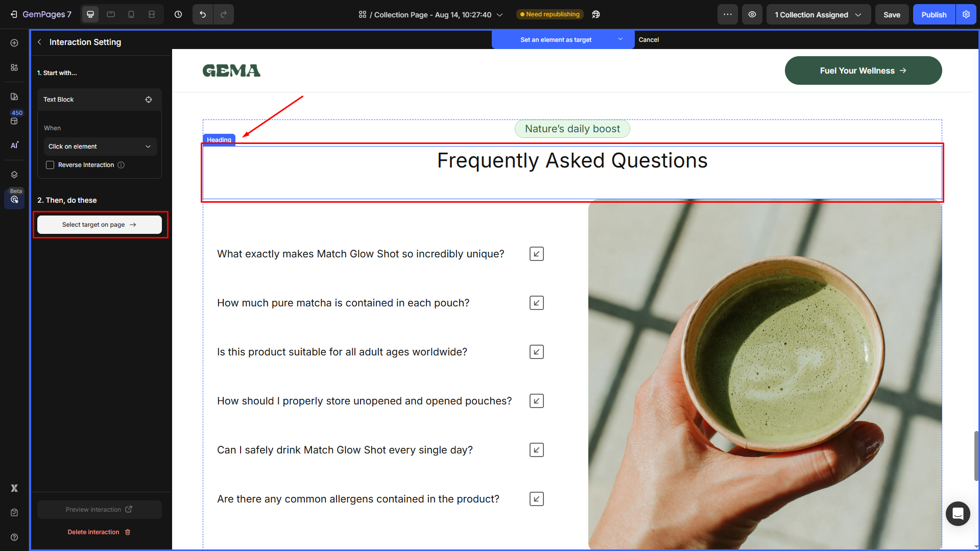
Task: Open the Click on element dropdown
Action: pyautogui.click(x=100, y=147)
